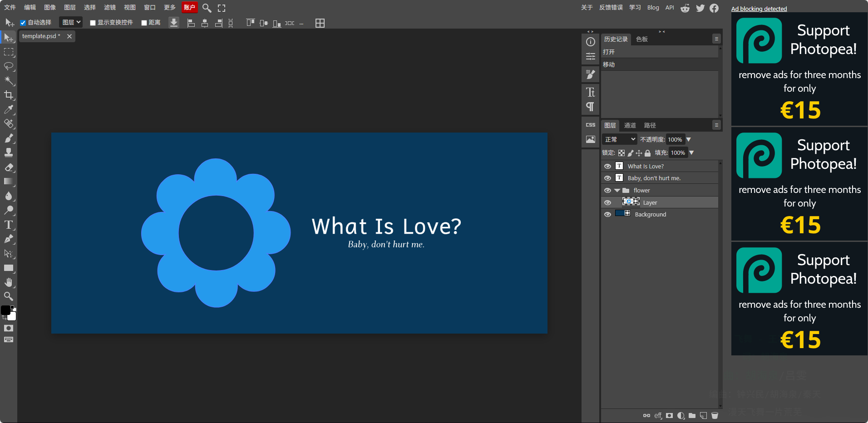Create a new folder in layers panel
This screenshot has width=868, height=423.
click(x=692, y=415)
